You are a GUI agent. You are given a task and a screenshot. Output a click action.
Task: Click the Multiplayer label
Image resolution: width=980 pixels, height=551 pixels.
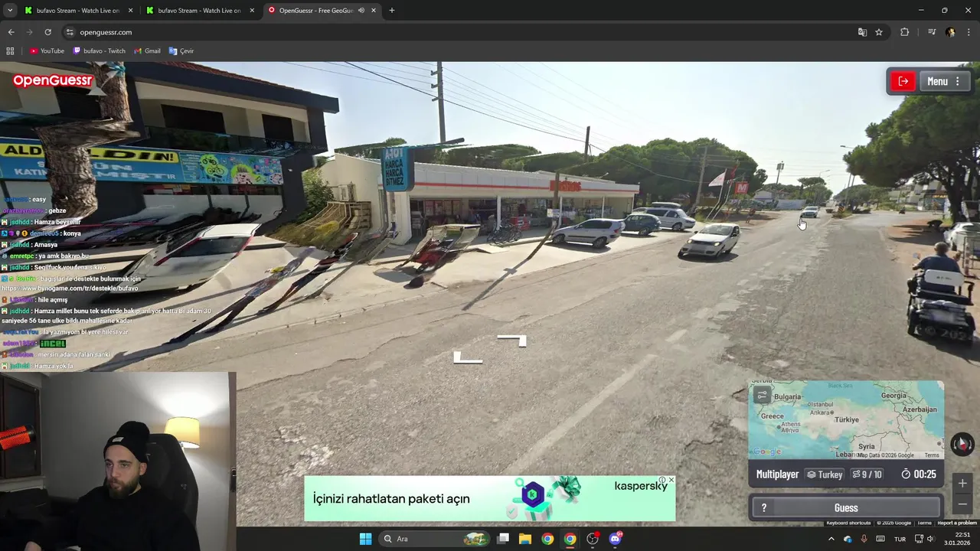[777, 474]
